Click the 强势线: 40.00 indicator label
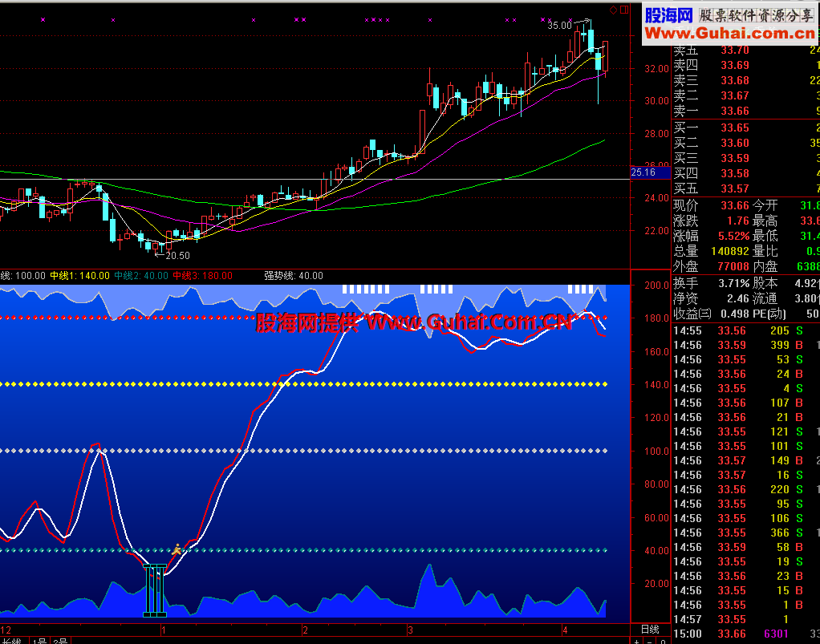Viewport: 820px width, 644px height. click(294, 275)
